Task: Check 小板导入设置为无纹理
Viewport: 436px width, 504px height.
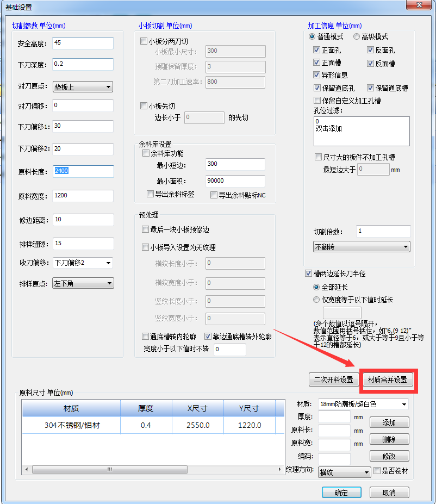Action: click(145, 247)
